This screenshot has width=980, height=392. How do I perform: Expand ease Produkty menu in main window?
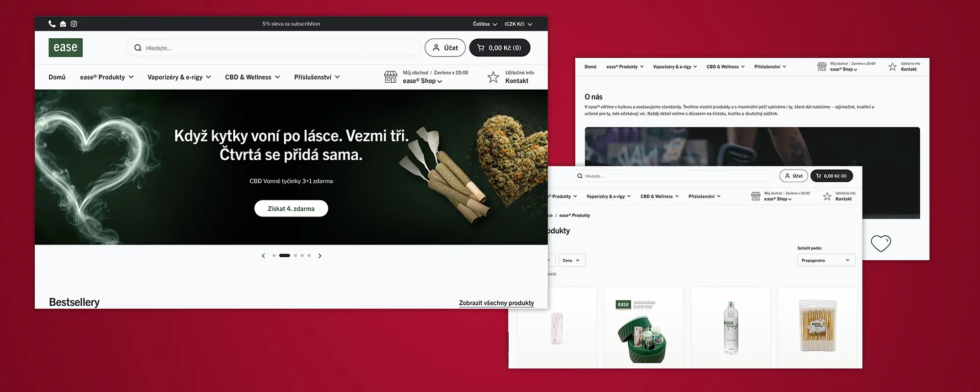[107, 77]
